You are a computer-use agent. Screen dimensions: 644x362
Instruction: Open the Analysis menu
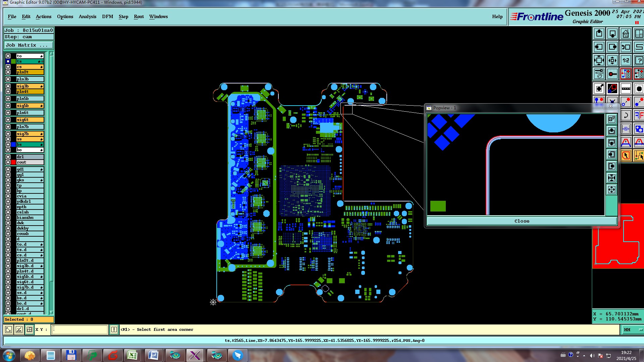[x=87, y=16]
